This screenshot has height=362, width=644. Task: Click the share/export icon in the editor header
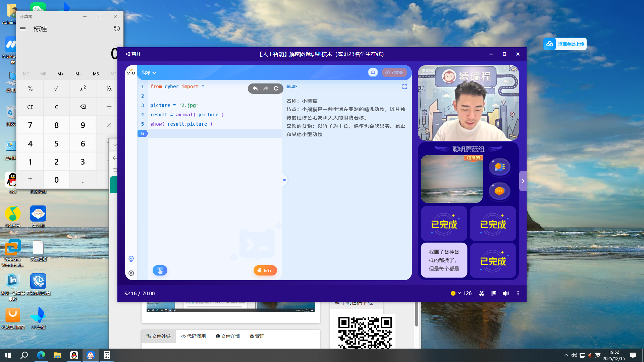[373, 72]
